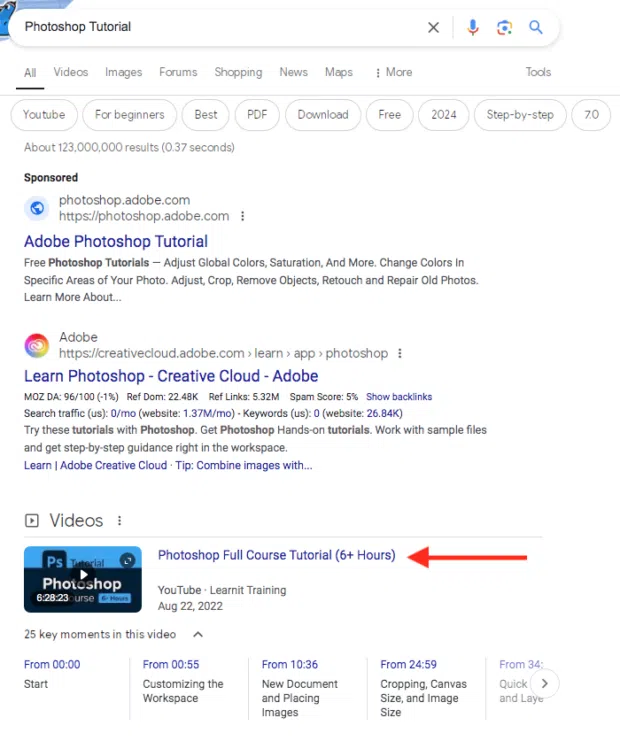
Task: Click three-dot options next to Videos heading
Action: (x=119, y=521)
